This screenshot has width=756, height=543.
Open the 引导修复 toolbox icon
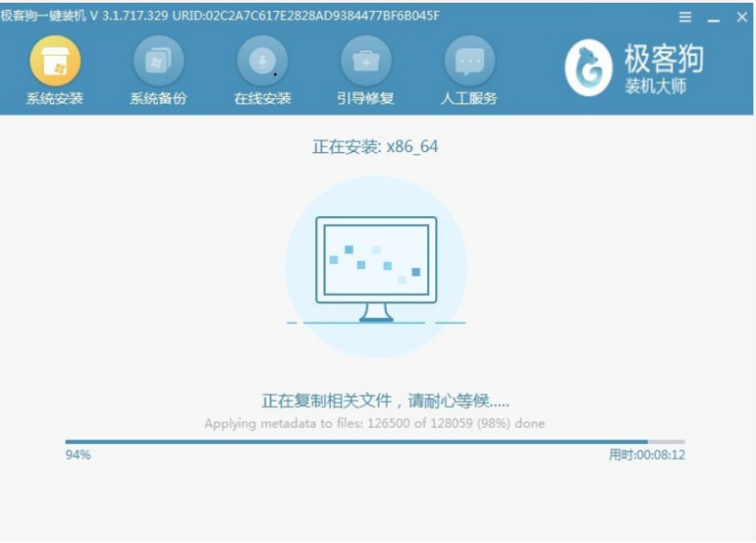[366, 62]
